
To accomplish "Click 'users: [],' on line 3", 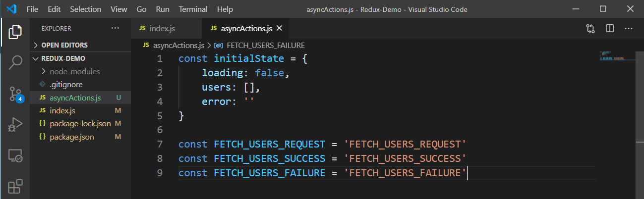I will [231, 87].
